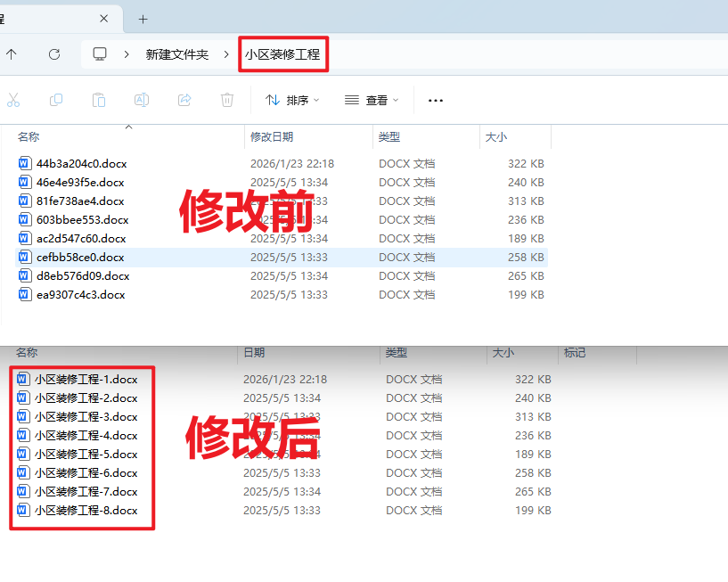Click the Word icon beside 44b3a204c0.docx
The width and height of the screenshot is (728, 582).
24,163
